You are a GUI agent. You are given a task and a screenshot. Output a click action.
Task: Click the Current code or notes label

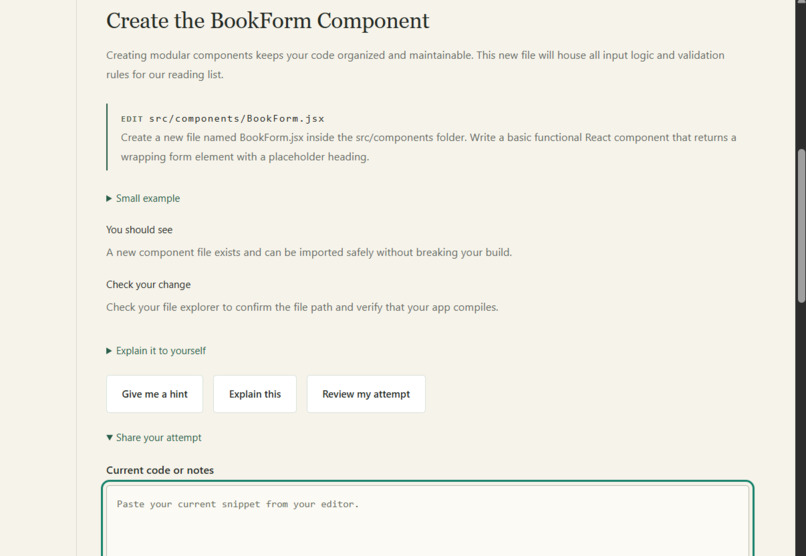point(160,470)
